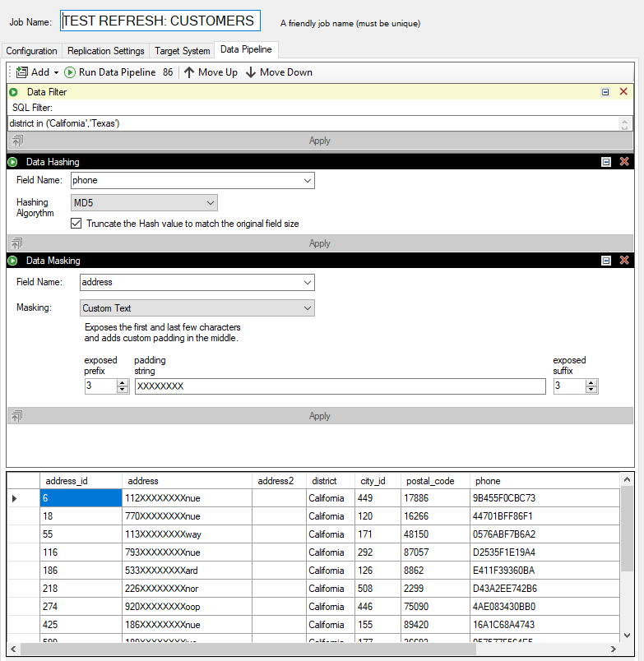The width and height of the screenshot is (644, 661).
Task: Toggle Truncate the Hash value checkbox
Action: tap(76, 224)
